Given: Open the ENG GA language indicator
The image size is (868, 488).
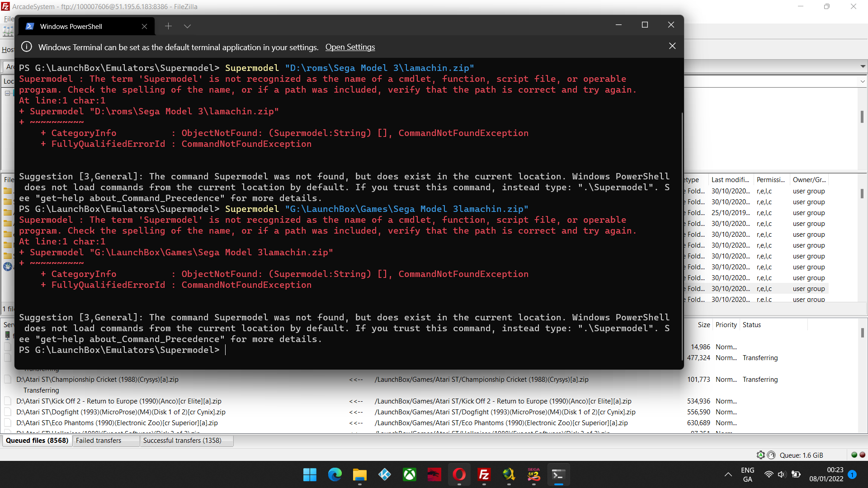Looking at the screenshot, I should pos(748,474).
